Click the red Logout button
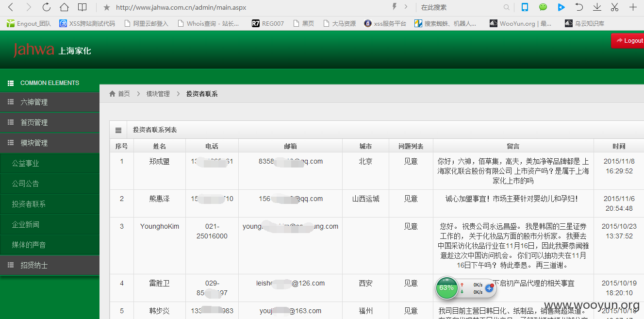The width and height of the screenshot is (644, 319). [628, 41]
